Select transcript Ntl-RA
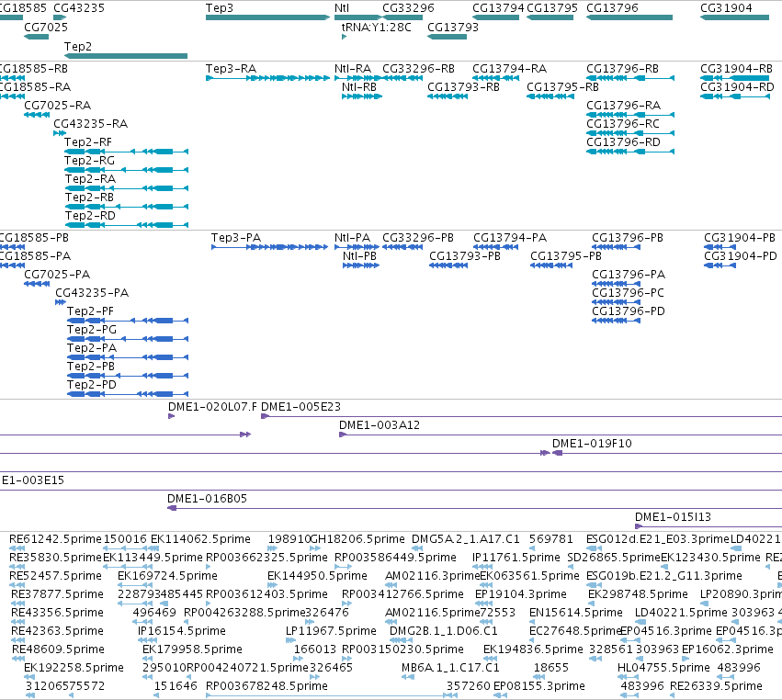The width and height of the screenshot is (782, 700). 353,69
